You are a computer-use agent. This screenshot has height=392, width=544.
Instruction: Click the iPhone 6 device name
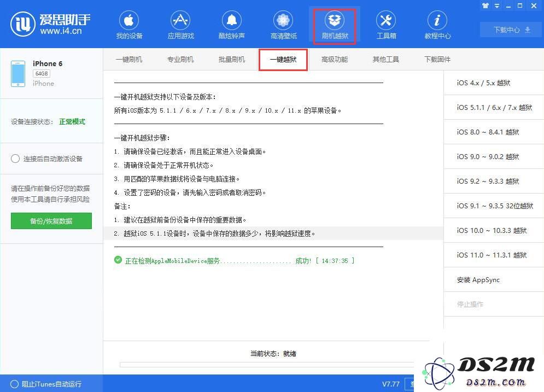[x=48, y=63]
